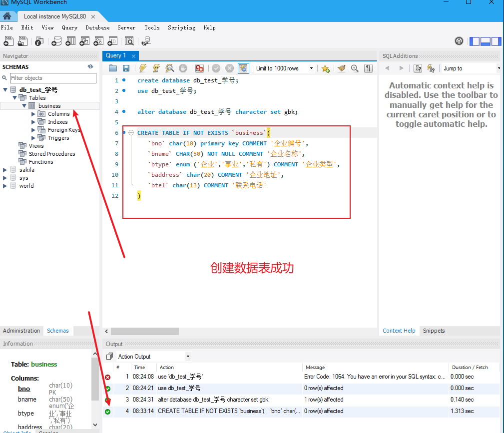The width and height of the screenshot is (504, 433).
Task: Close the Query 1 tab
Action: point(133,56)
